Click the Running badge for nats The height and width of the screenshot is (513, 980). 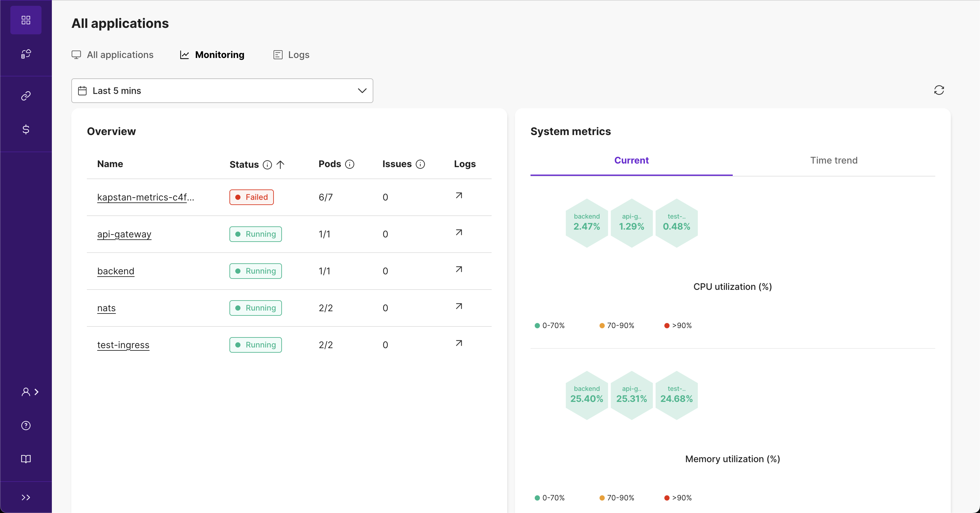[256, 308]
